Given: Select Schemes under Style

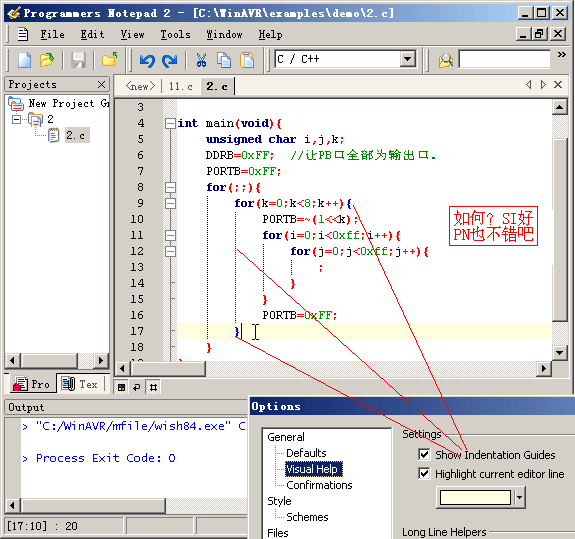Looking at the screenshot, I should [307, 517].
